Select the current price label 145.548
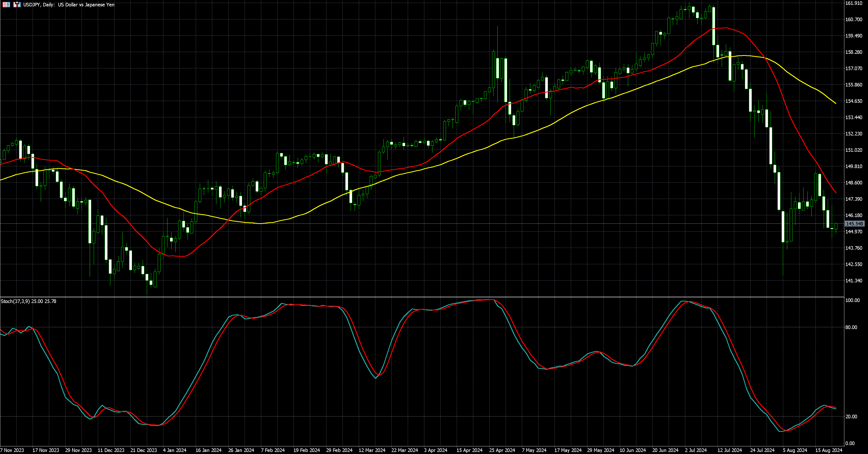 854,224
